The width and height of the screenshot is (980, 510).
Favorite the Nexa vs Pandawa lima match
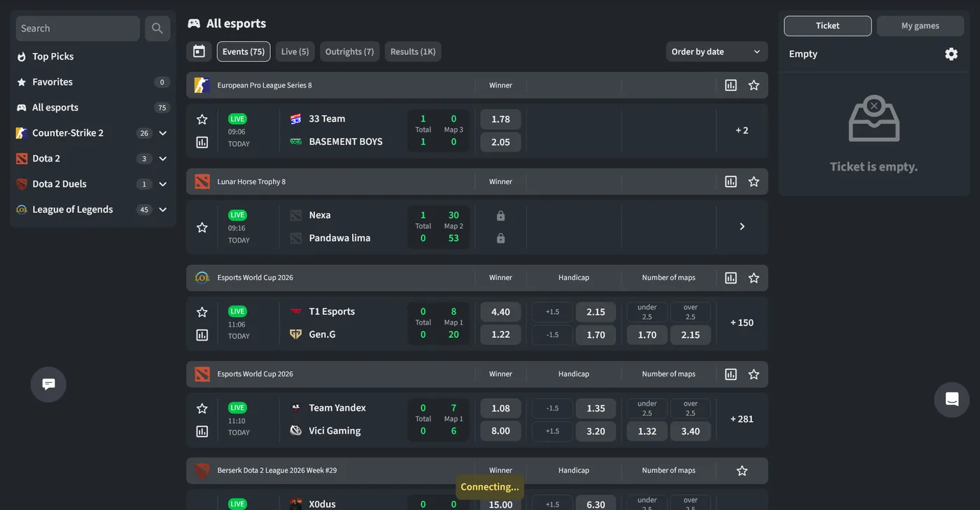click(202, 227)
